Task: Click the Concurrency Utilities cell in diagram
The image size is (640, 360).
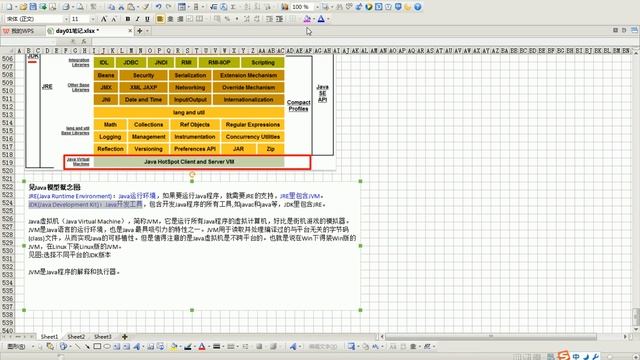Action: pos(253,137)
